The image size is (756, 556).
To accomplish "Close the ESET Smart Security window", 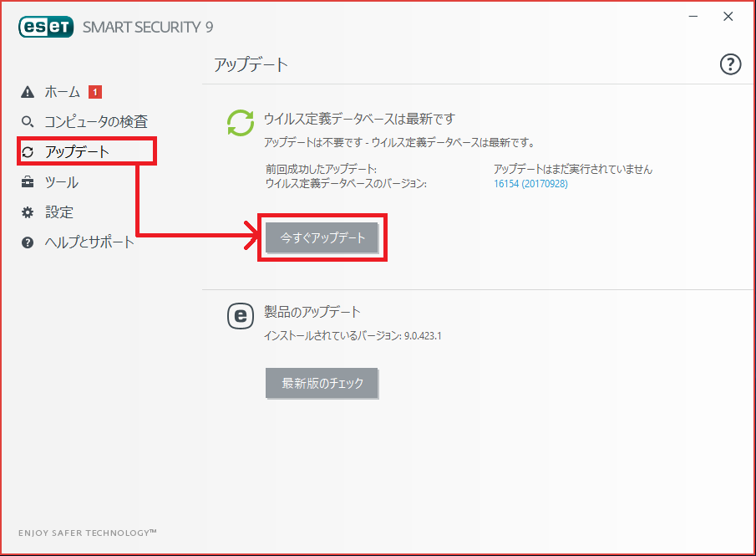I will click(728, 17).
